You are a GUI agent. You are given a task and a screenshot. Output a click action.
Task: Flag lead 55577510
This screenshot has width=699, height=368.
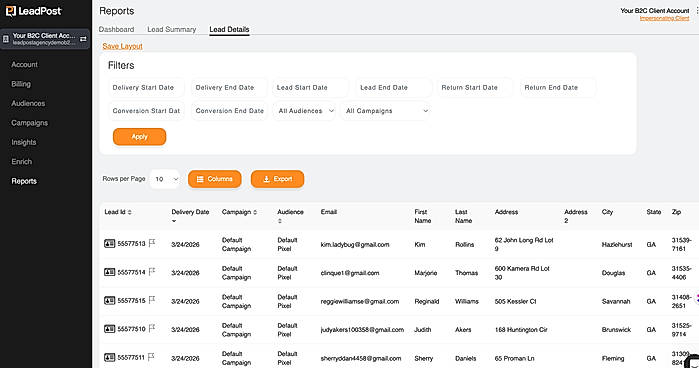point(152,329)
